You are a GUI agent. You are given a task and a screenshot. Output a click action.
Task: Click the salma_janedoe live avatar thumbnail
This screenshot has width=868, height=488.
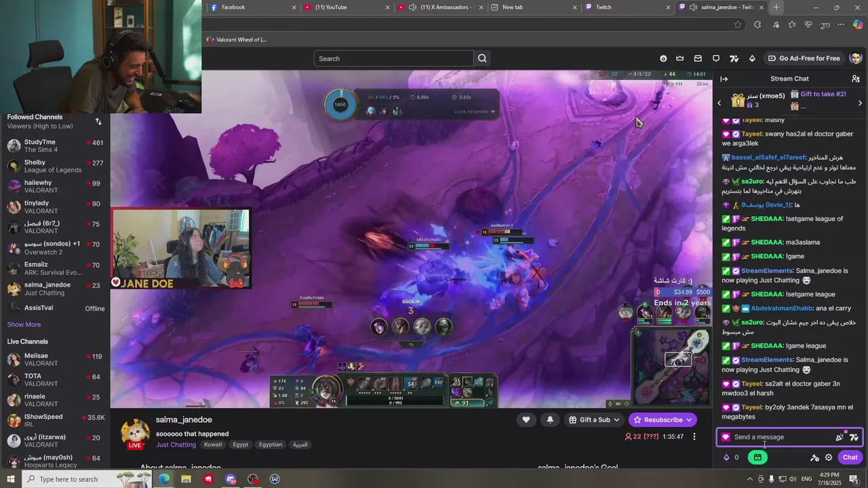pyautogui.click(x=135, y=433)
